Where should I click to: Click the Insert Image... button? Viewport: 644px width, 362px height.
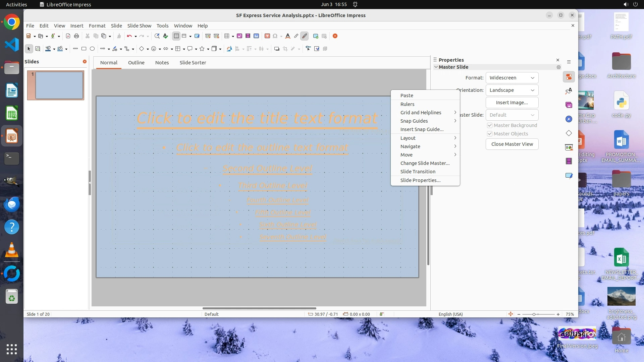[x=512, y=103]
